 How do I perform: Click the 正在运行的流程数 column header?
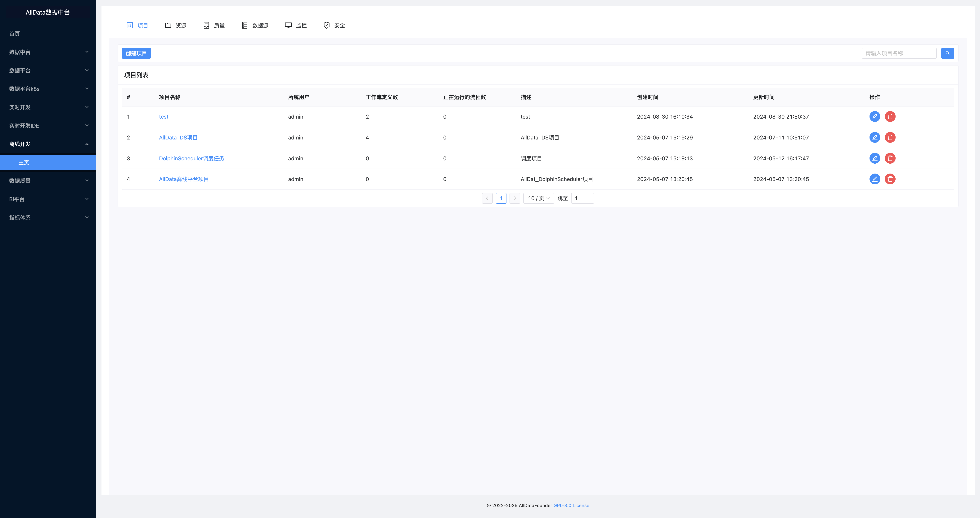465,97
